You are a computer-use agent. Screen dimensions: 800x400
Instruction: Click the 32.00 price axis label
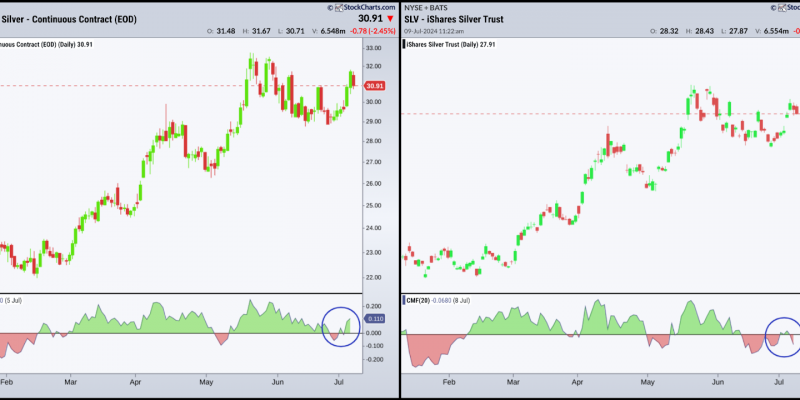point(374,67)
